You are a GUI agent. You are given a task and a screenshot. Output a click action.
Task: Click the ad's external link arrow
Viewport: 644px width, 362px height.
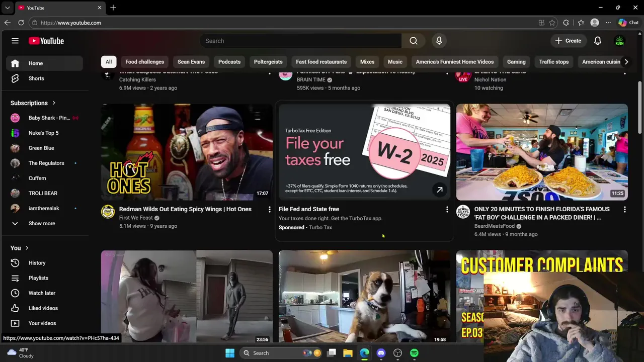click(439, 190)
